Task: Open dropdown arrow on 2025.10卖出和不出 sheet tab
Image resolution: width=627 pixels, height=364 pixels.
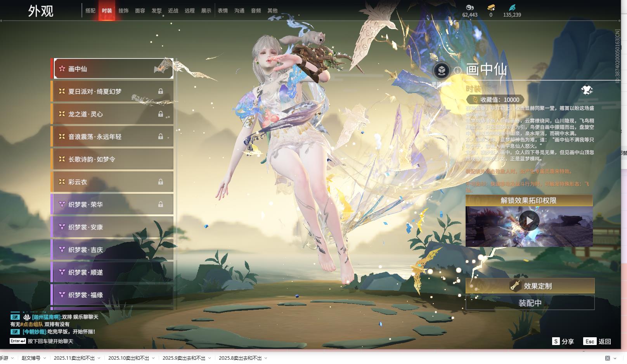Action: 153,358
